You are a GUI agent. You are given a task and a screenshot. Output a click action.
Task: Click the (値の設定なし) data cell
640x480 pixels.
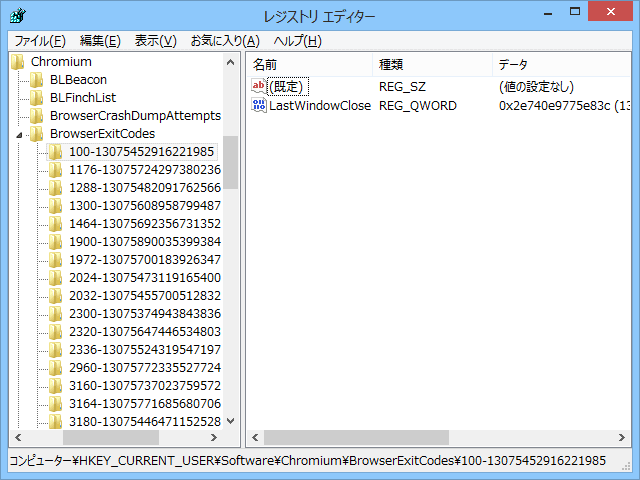[x=536, y=87]
